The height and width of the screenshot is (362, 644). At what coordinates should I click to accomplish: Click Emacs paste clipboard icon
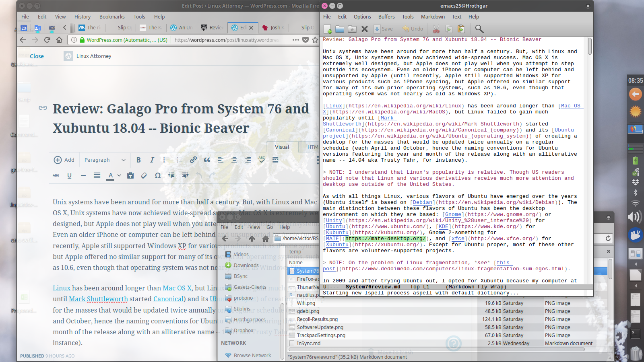point(461,29)
